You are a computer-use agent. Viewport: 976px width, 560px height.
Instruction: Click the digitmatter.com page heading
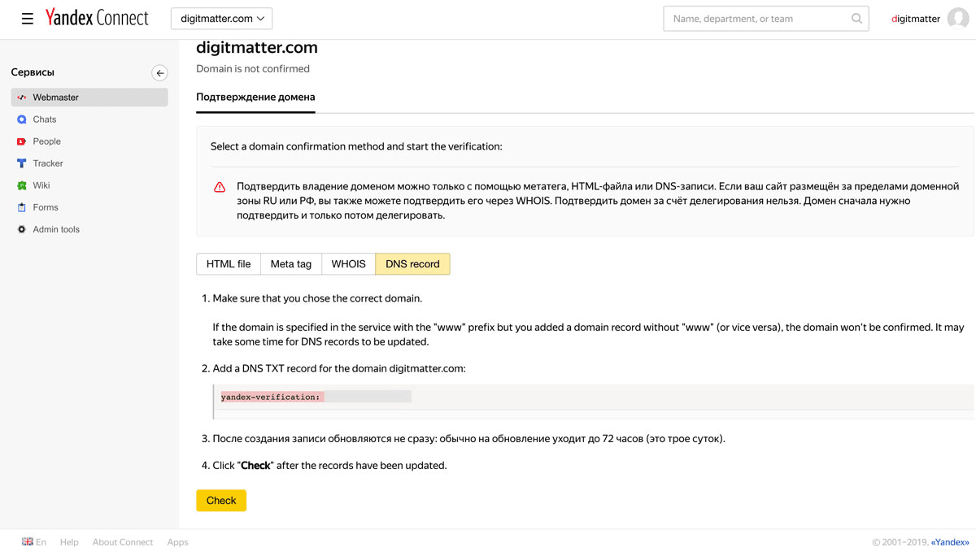coord(257,48)
